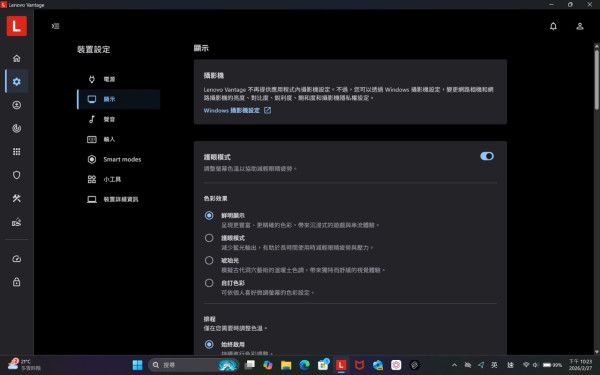Open the Home page icon in left sidebar
The image size is (600, 375).
(x=16, y=58)
